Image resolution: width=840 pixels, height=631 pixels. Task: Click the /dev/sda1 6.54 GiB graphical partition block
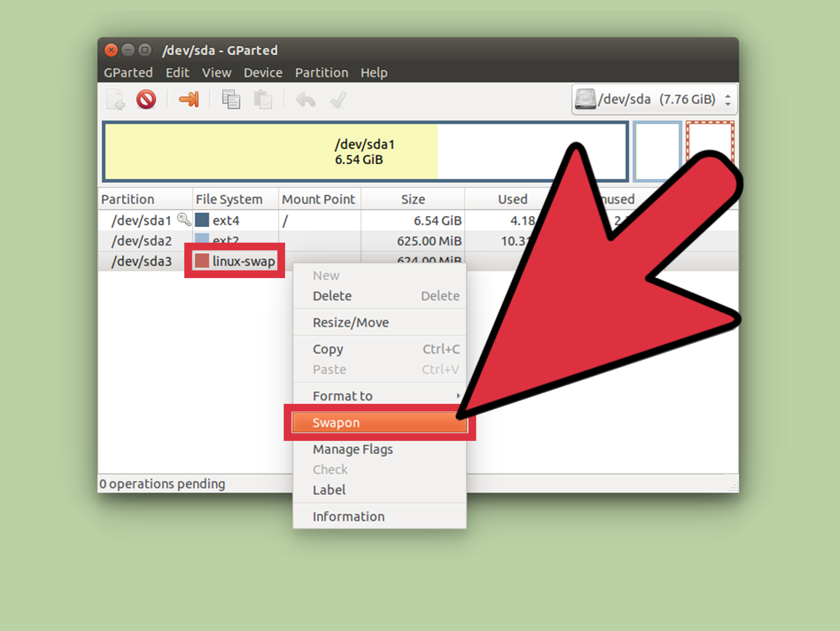pos(365,152)
